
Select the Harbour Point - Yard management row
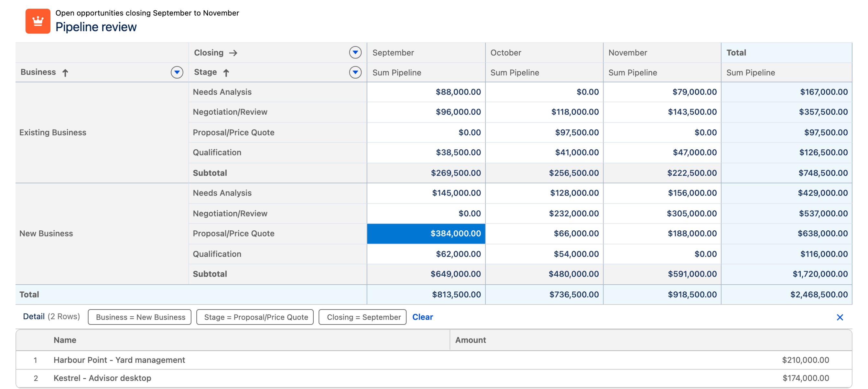pos(434,360)
